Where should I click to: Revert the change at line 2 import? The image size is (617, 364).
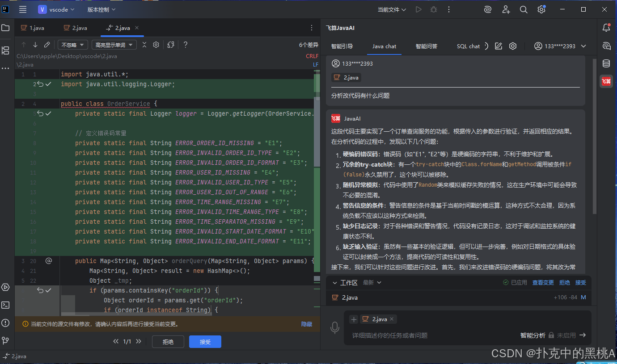(40, 84)
